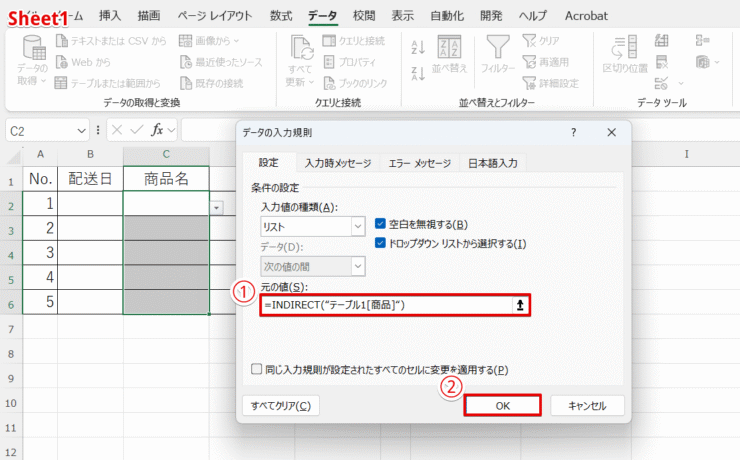Click the 元の値 source input field
The width and height of the screenshot is (740, 460).
386,305
